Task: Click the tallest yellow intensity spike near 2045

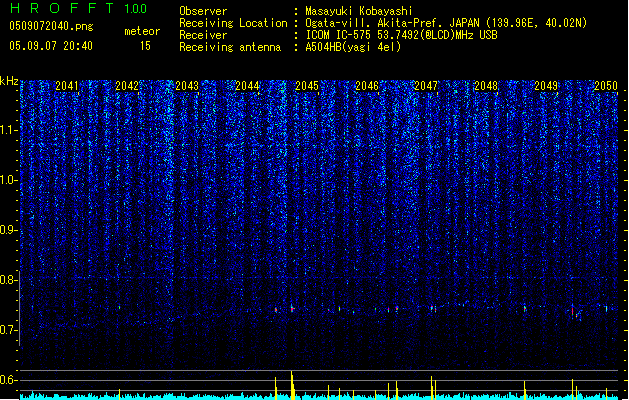Action: tap(292, 385)
